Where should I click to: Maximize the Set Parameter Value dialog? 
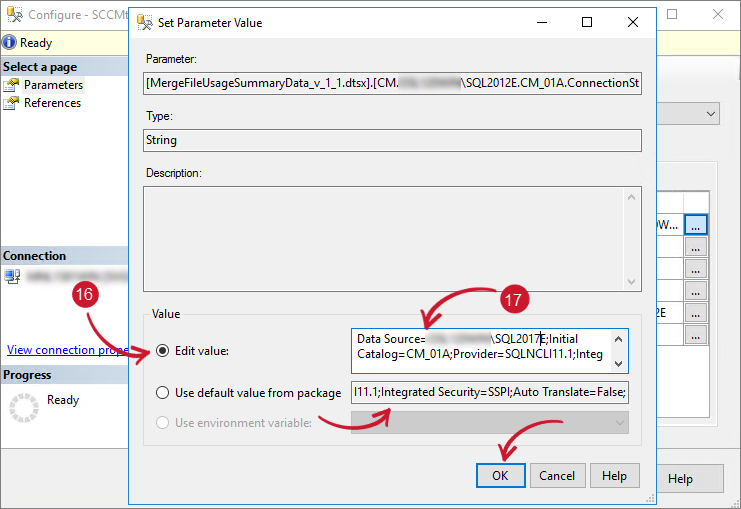(587, 22)
